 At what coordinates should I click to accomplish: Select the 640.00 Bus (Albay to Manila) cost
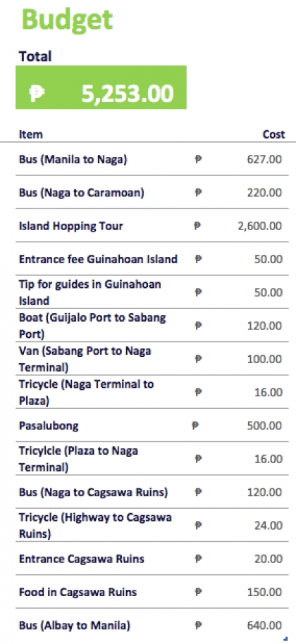tap(264, 625)
